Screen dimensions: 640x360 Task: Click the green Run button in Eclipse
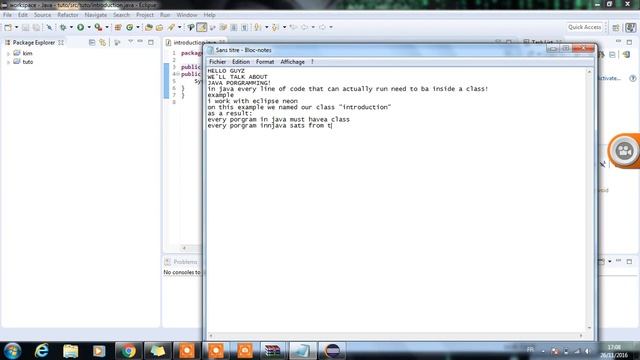tap(80, 27)
